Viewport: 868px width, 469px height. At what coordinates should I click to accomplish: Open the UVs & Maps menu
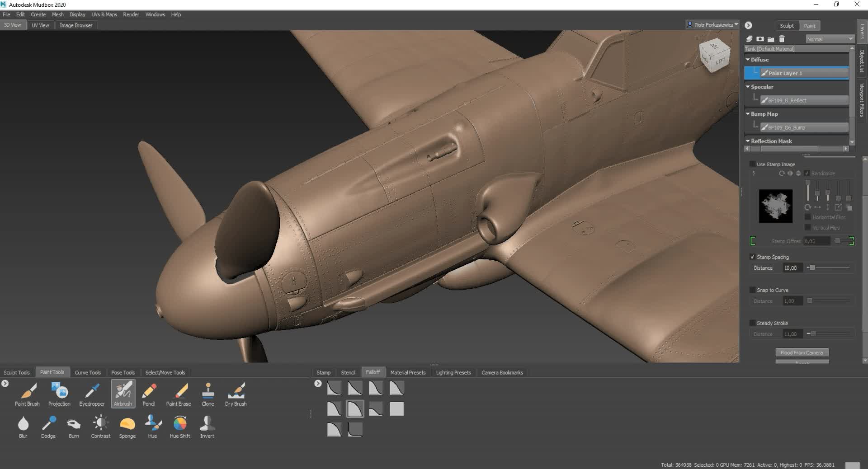[x=104, y=14]
